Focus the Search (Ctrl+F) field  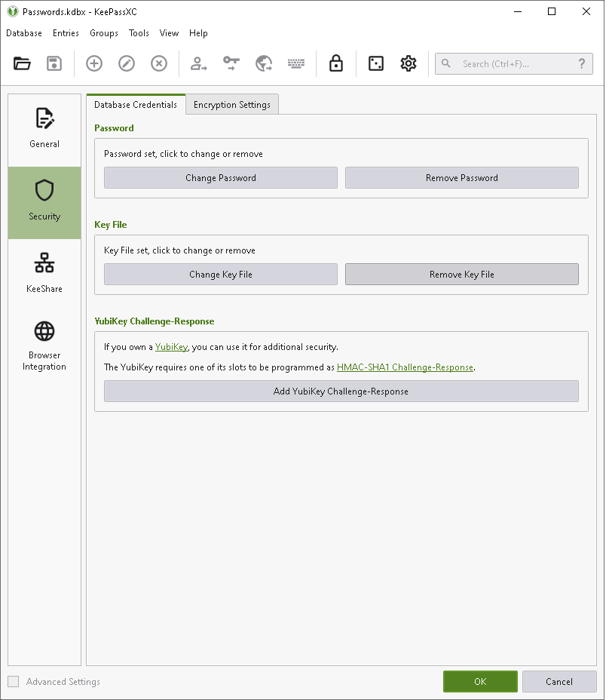click(x=514, y=63)
